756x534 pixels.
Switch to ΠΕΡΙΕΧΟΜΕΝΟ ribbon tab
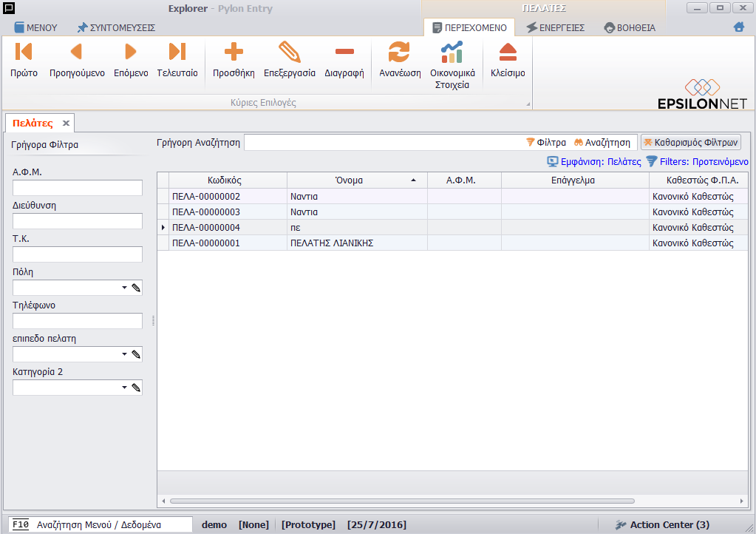469,27
